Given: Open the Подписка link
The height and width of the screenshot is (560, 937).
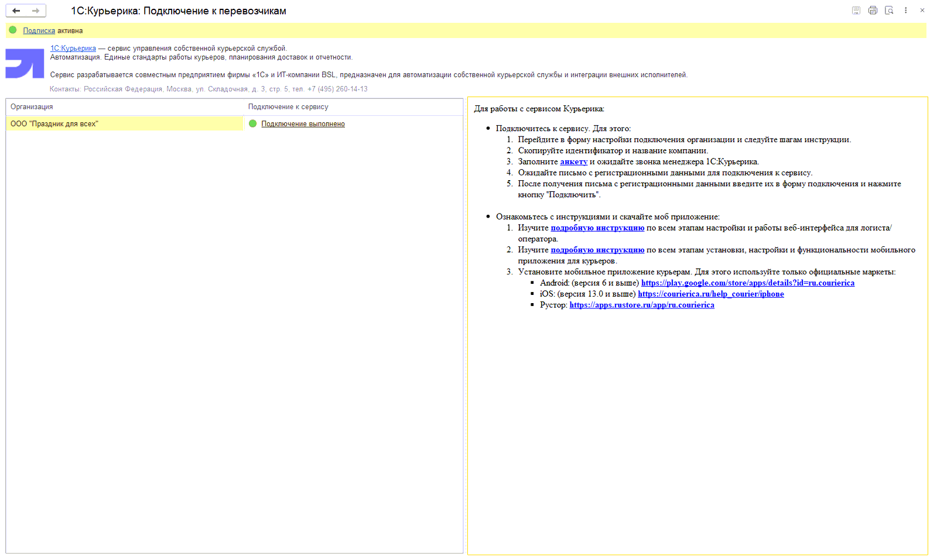Looking at the screenshot, I should click(39, 31).
